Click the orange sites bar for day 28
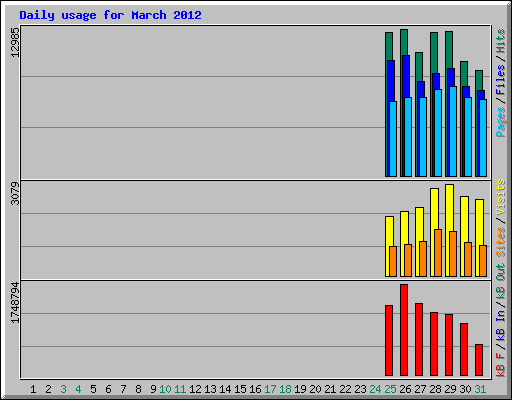Viewport: 512px width, 400px height. coord(438,253)
